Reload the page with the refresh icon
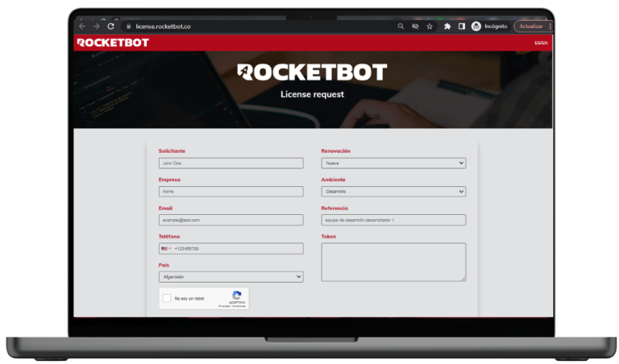This screenshot has height=364, width=619. click(111, 27)
